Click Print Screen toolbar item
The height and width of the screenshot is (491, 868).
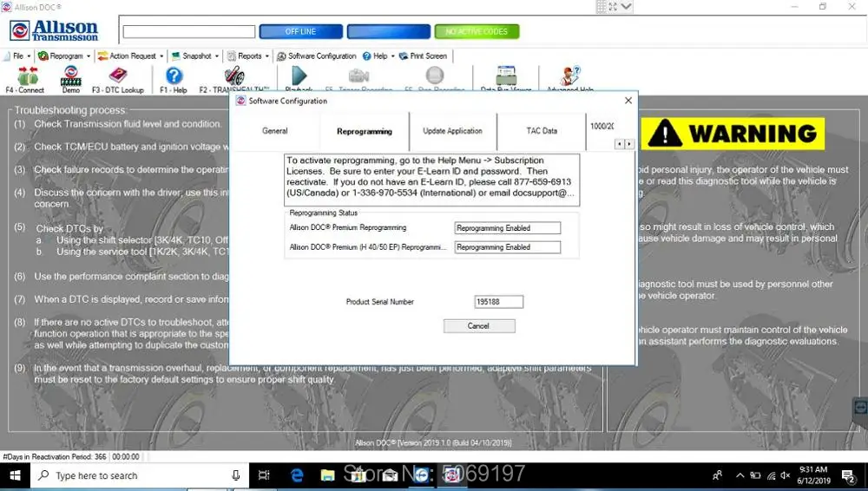click(423, 56)
